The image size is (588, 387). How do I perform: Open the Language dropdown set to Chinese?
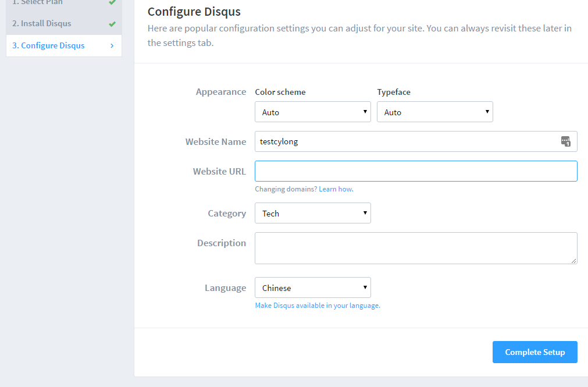coord(313,287)
